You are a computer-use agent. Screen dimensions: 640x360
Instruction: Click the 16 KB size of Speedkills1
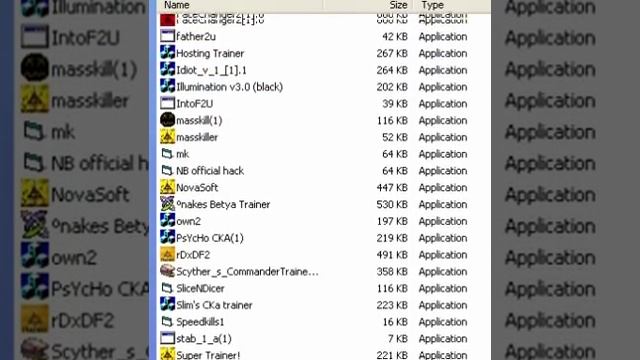(x=395, y=322)
